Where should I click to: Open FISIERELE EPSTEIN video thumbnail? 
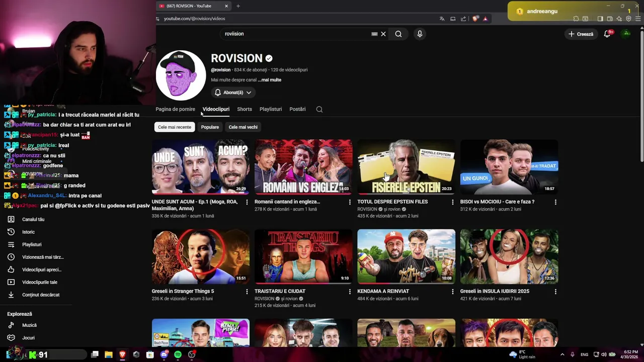pyautogui.click(x=406, y=167)
